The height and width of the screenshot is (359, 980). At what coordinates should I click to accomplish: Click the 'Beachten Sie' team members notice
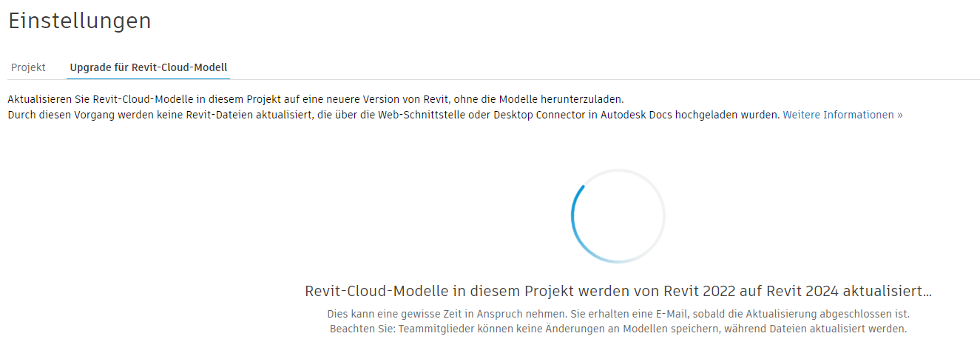(618, 329)
